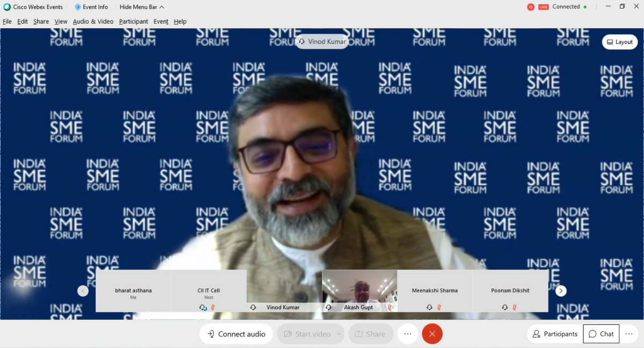Image resolution: width=644 pixels, height=348 pixels.
Task: Click the Start video button
Action: pyautogui.click(x=307, y=334)
